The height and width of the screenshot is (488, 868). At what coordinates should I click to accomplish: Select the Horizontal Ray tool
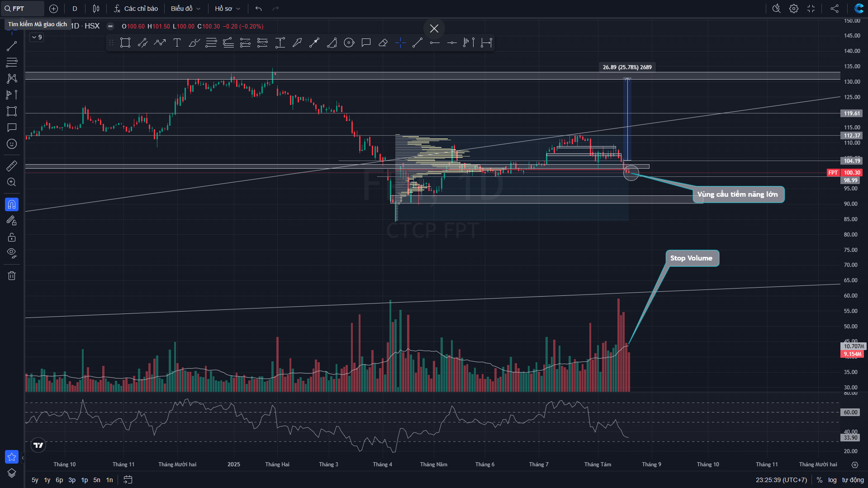[x=435, y=43]
